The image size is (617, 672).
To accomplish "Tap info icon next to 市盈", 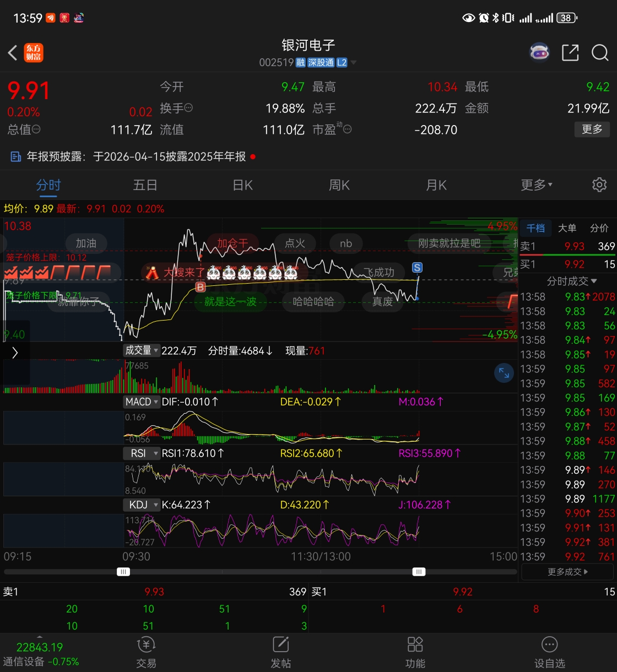I will (x=347, y=129).
